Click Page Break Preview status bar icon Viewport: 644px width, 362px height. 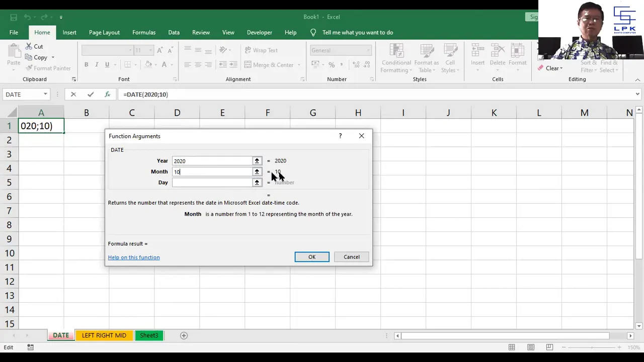click(549, 347)
